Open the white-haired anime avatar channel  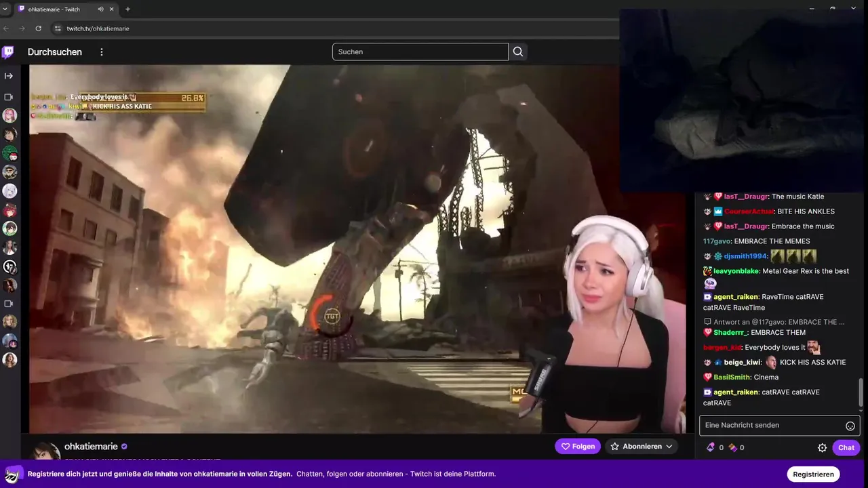click(9, 191)
